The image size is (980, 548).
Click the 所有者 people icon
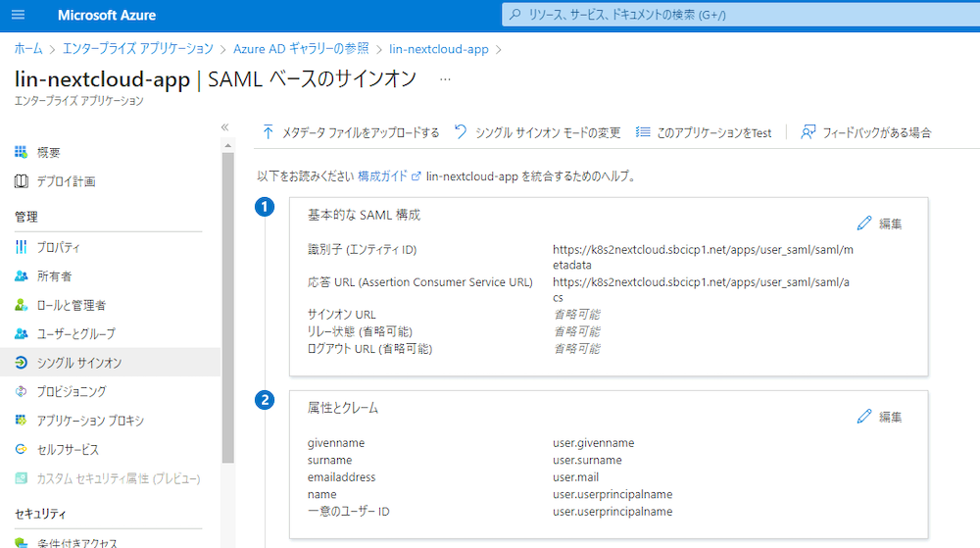coord(22,276)
